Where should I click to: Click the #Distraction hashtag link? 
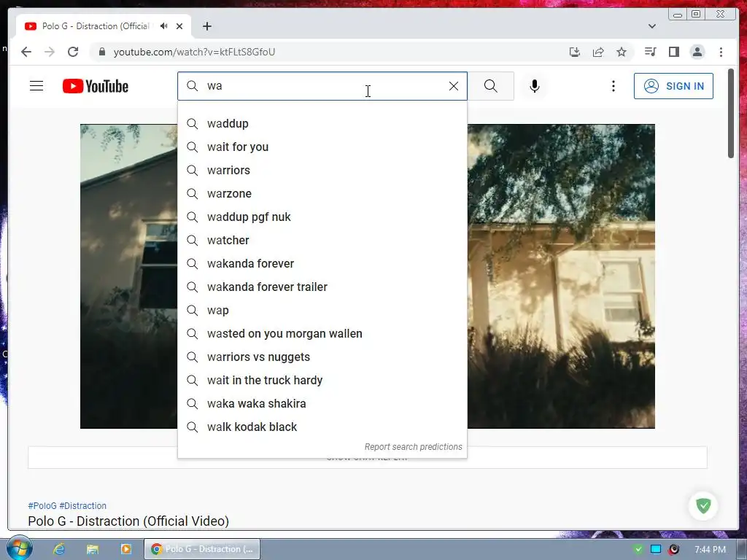[83, 506]
